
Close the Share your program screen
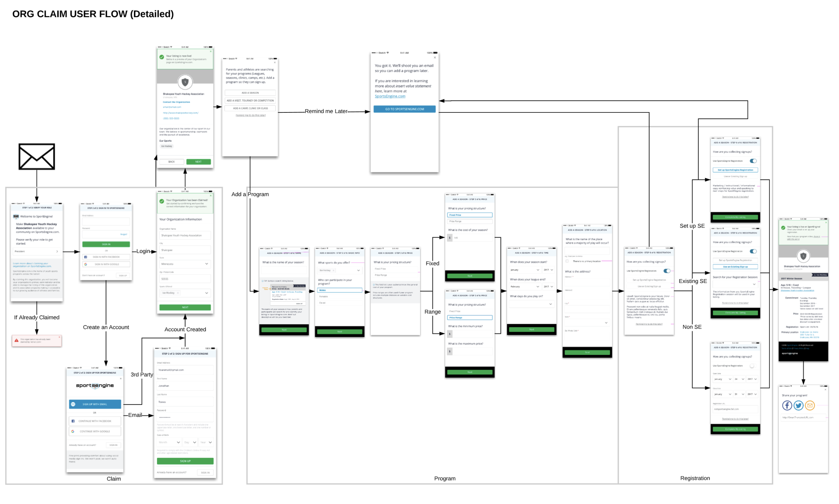[826, 390]
